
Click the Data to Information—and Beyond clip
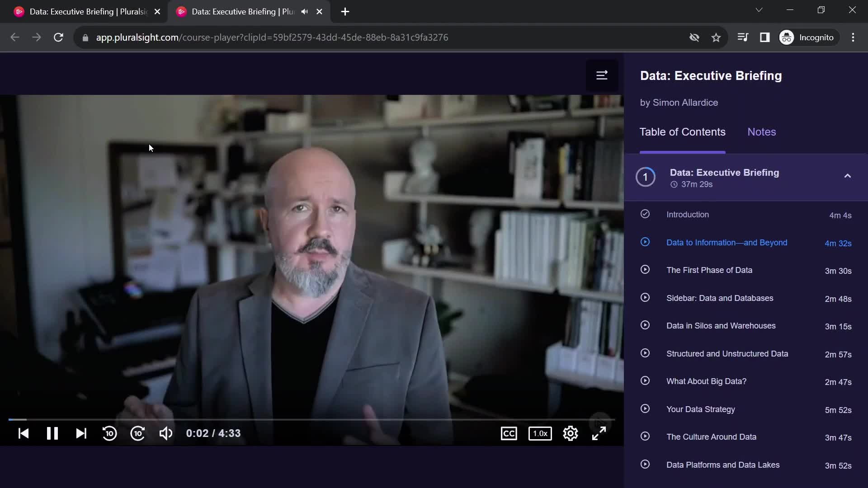point(727,243)
